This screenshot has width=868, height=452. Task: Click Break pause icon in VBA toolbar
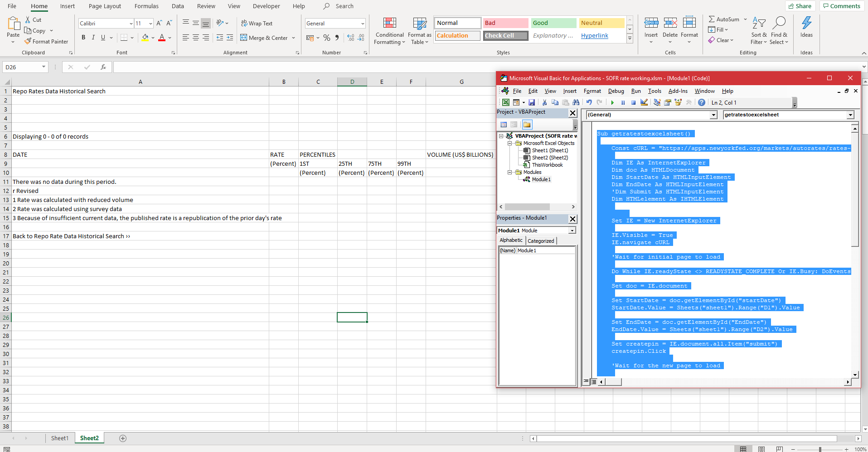(623, 102)
